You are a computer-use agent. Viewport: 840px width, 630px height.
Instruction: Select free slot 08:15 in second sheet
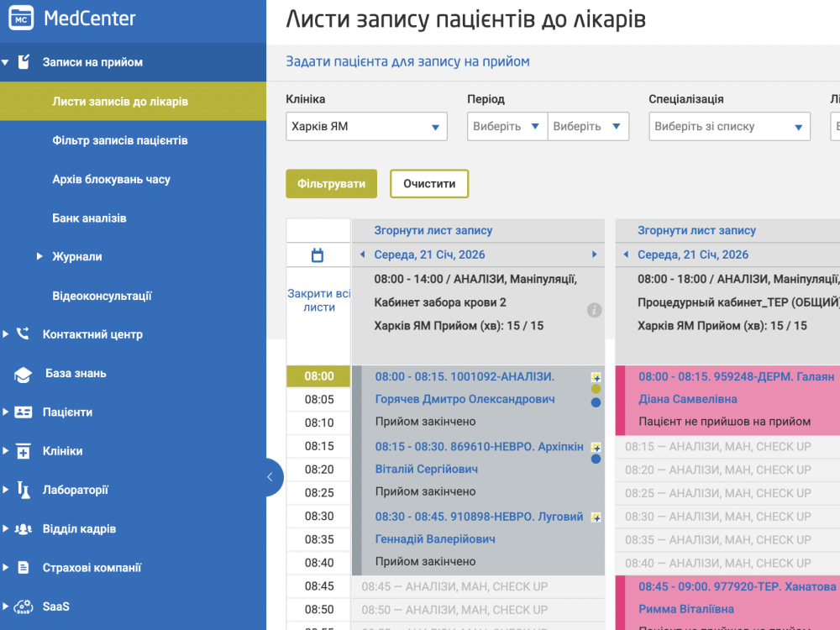(727, 447)
